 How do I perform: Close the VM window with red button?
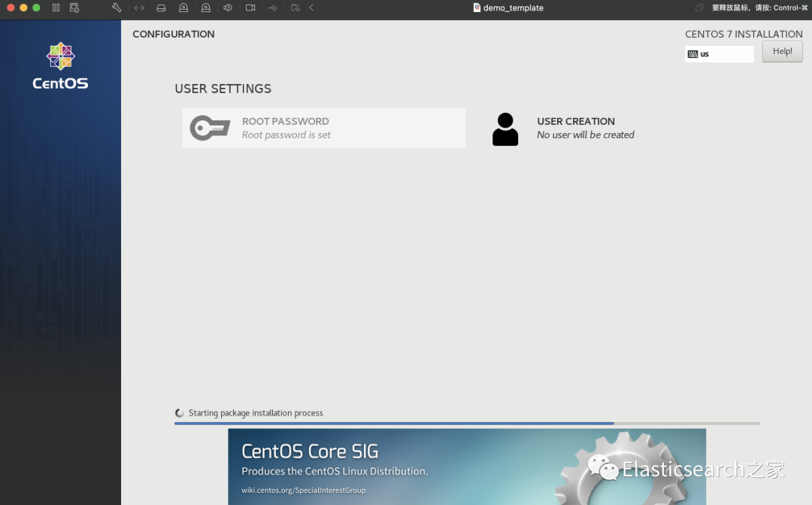tap(11, 8)
